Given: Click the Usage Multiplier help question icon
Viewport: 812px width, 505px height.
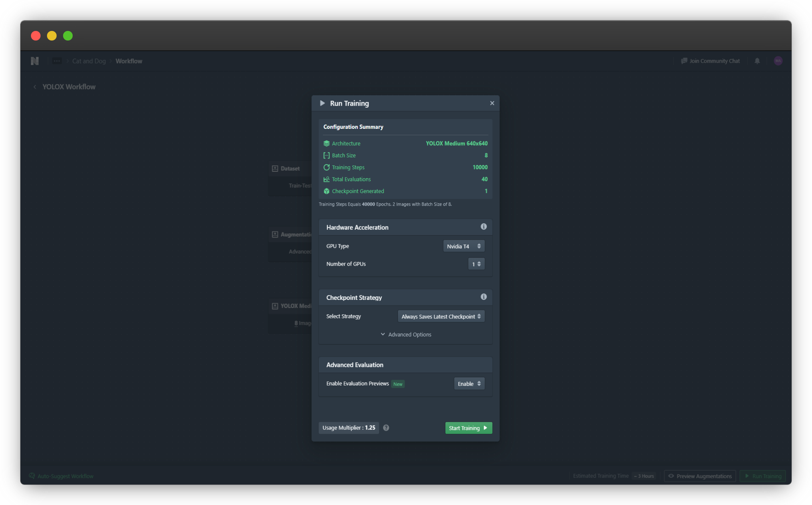Looking at the screenshot, I should (x=386, y=428).
